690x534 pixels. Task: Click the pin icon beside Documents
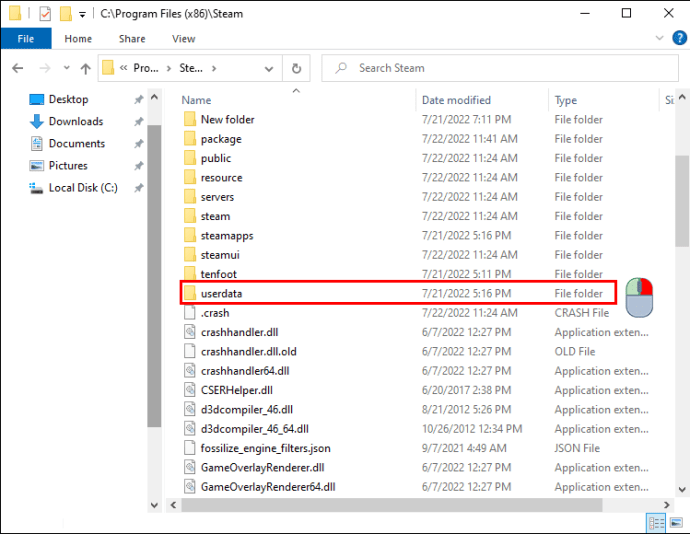point(139,144)
